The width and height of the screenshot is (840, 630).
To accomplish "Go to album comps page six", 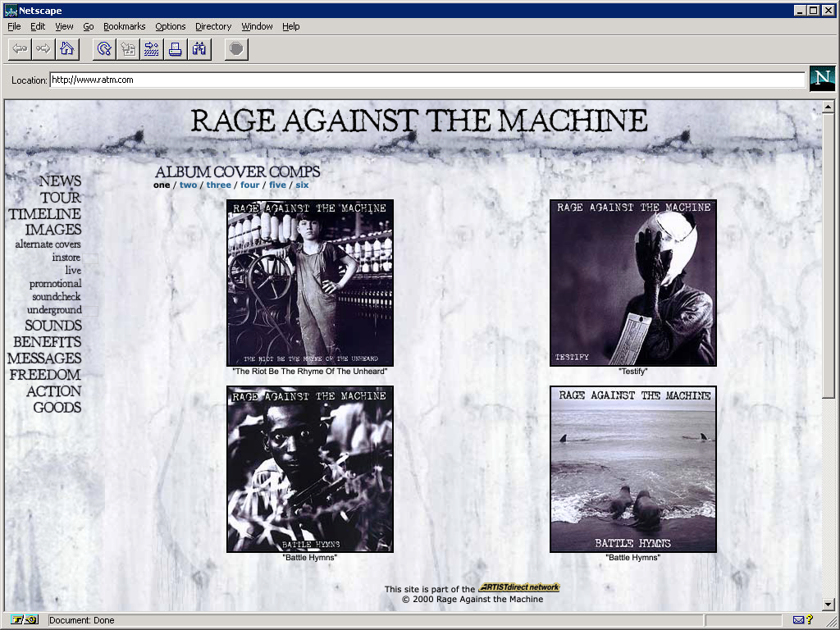I will coord(302,185).
